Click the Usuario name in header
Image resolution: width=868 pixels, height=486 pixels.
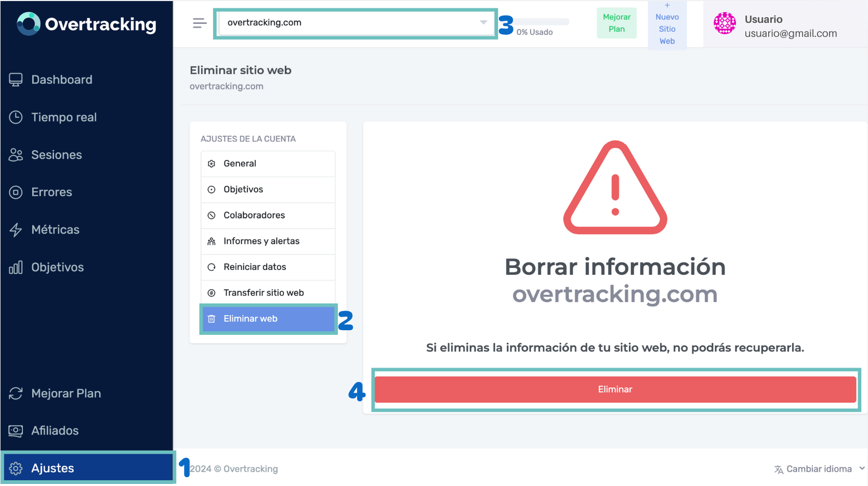764,19
